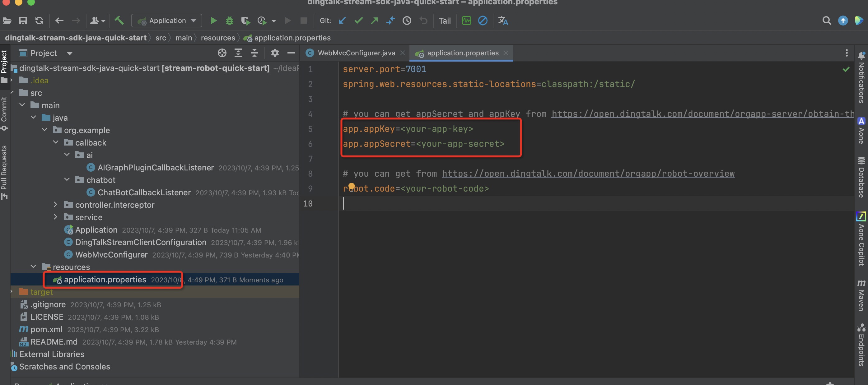Collapse the resources folder
The image size is (868, 385).
click(x=33, y=267)
